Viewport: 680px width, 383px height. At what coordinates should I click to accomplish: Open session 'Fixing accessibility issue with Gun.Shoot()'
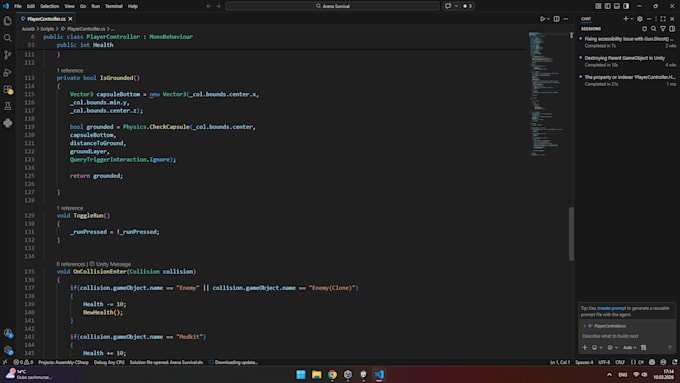627,42
